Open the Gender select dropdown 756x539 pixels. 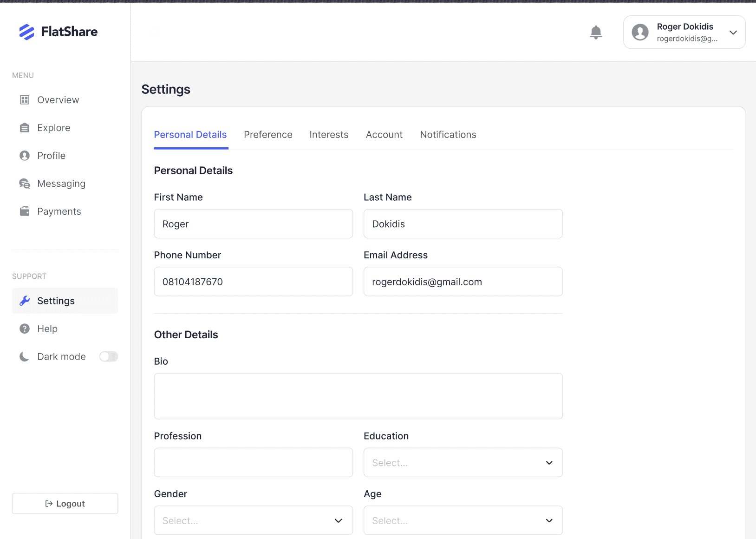coord(254,520)
